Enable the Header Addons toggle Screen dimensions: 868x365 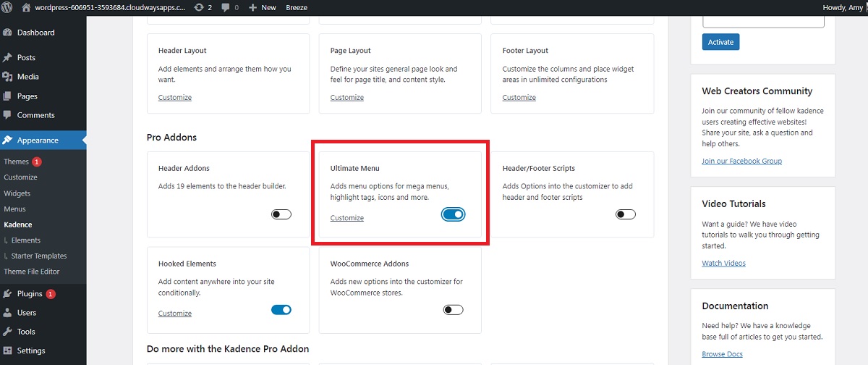point(281,214)
